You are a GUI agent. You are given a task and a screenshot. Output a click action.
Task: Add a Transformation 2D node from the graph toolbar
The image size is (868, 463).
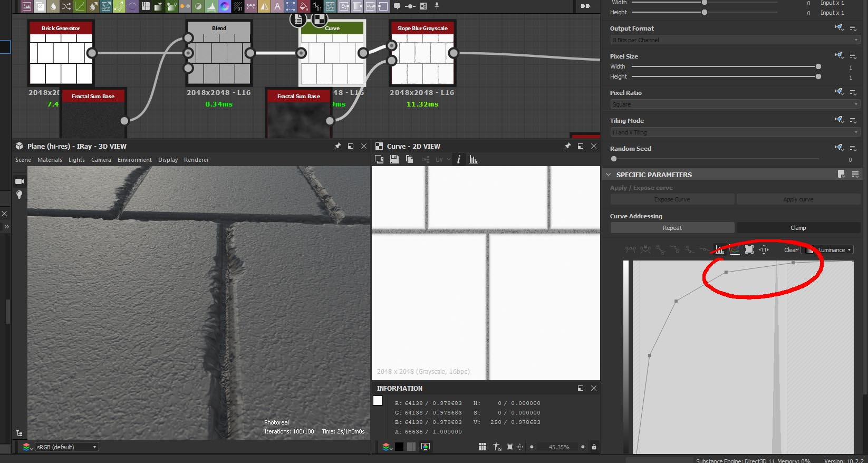click(x=291, y=6)
